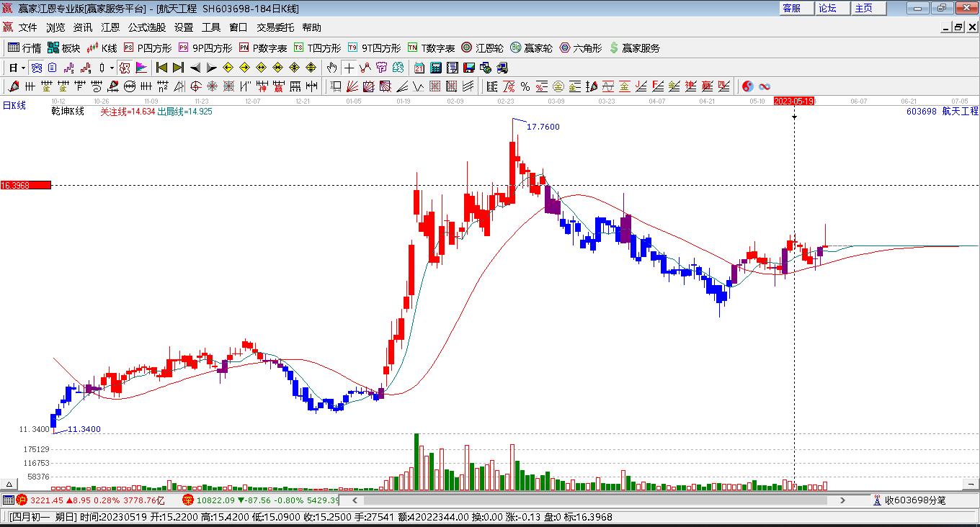Select the red 赢 grid tool
The height and width of the screenshot is (527, 980).
[x=278, y=86]
